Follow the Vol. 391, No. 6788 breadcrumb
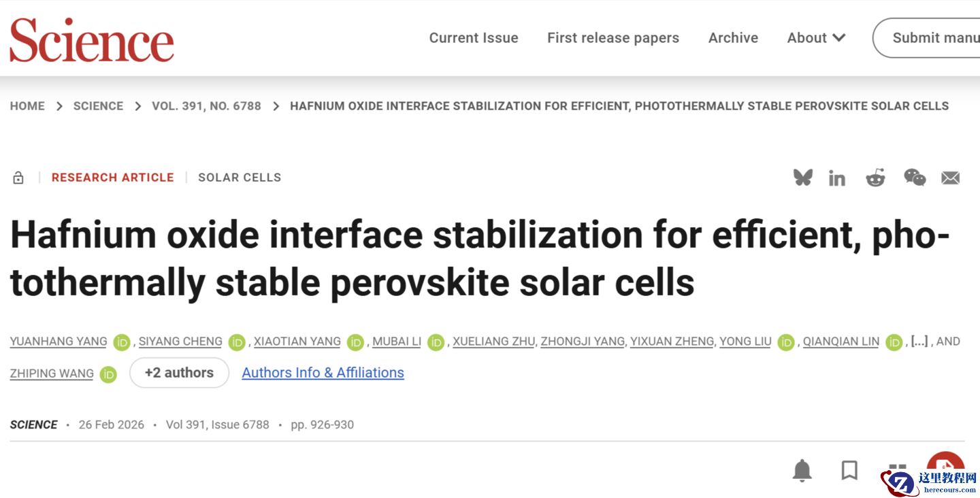The image size is (980, 498). [206, 106]
